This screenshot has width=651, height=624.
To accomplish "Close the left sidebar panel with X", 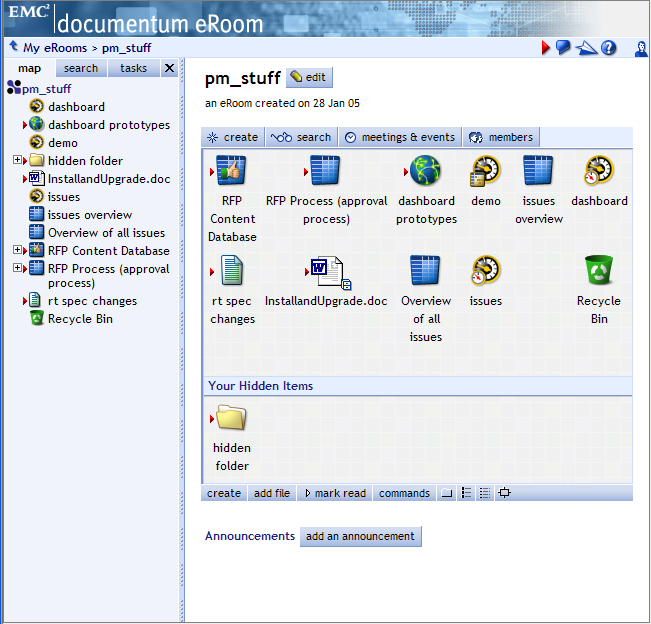I will 169,68.
